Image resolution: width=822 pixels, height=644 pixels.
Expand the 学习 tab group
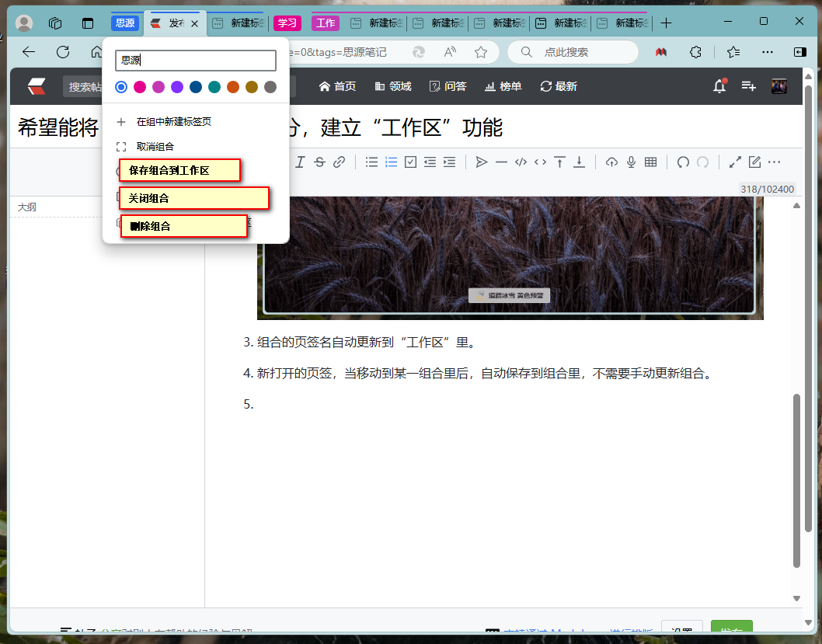pyautogui.click(x=287, y=23)
